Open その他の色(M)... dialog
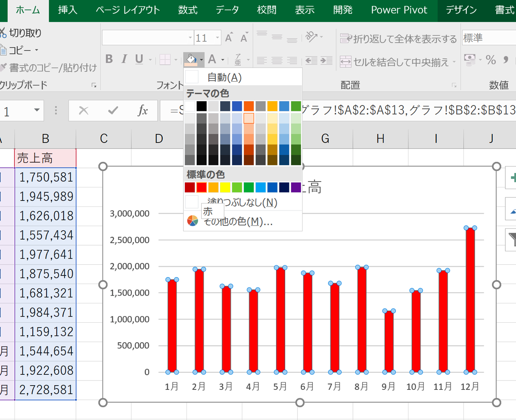The height and width of the screenshot is (420, 516). pos(243,221)
